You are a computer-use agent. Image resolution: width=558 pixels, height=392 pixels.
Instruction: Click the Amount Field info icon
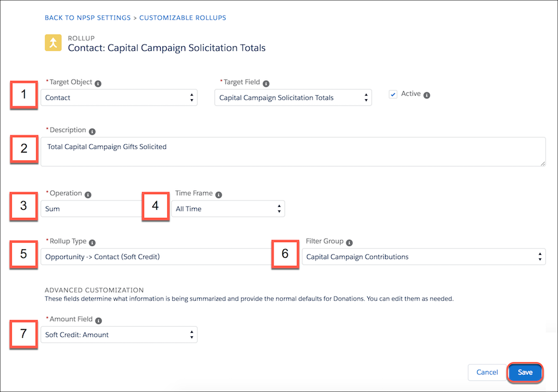click(99, 321)
